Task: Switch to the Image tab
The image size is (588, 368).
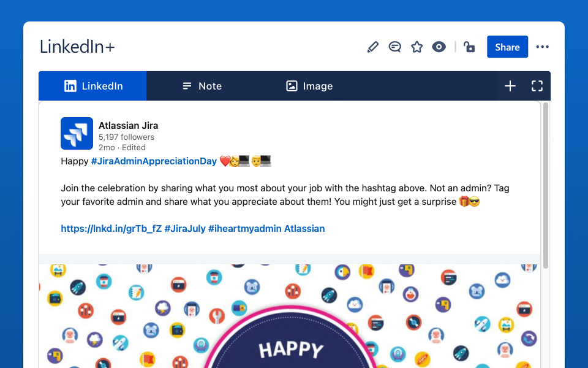Action: click(x=309, y=86)
